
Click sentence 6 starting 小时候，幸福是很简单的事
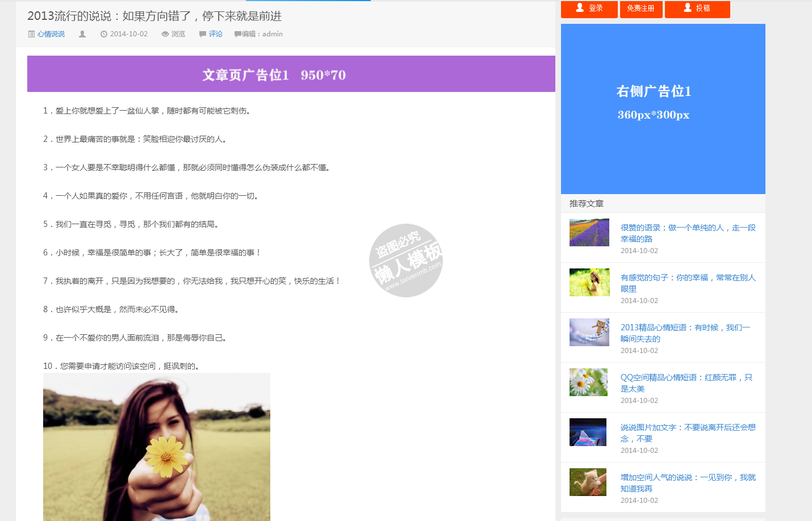(x=152, y=253)
